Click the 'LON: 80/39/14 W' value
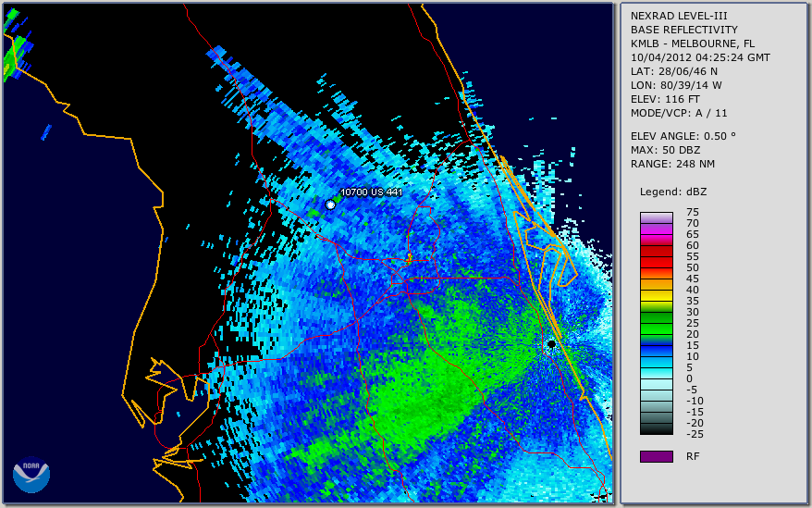The height and width of the screenshot is (508, 812). click(x=676, y=85)
